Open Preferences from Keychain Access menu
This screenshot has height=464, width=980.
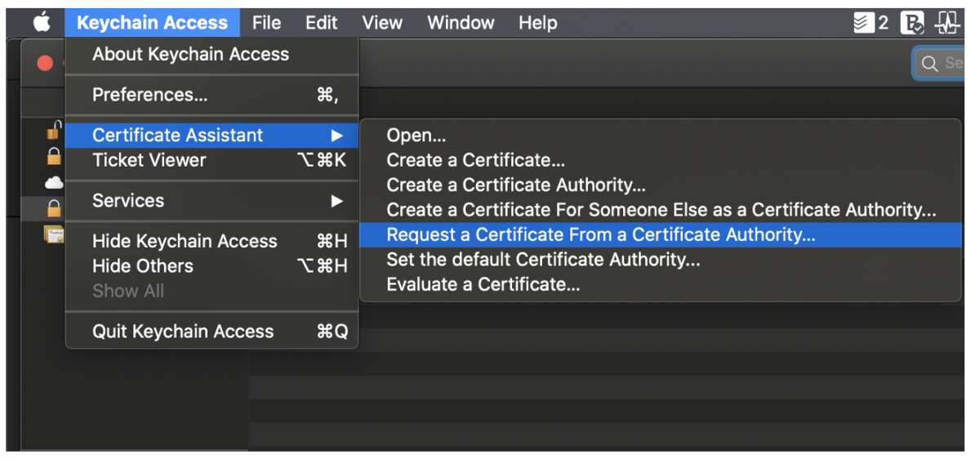[x=150, y=95]
